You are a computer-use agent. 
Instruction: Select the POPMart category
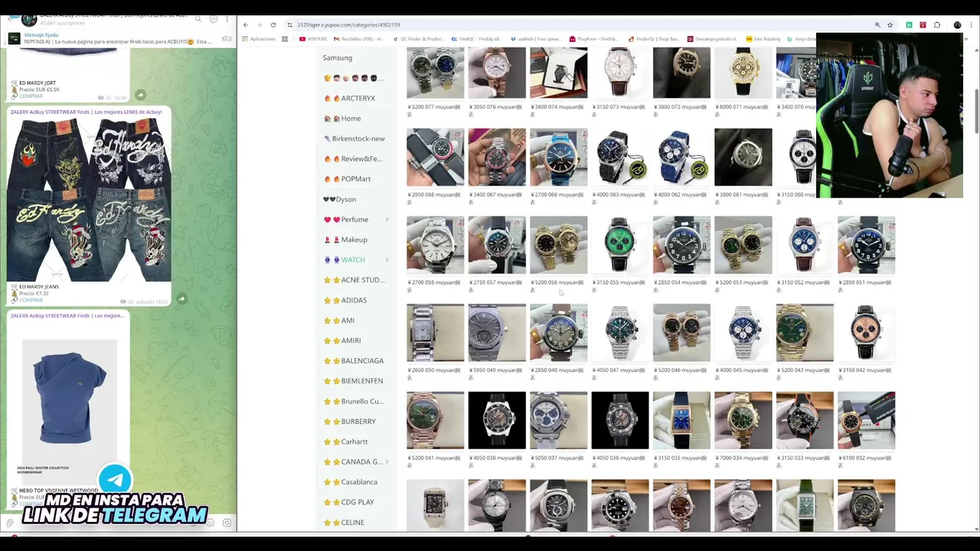(348, 179)
